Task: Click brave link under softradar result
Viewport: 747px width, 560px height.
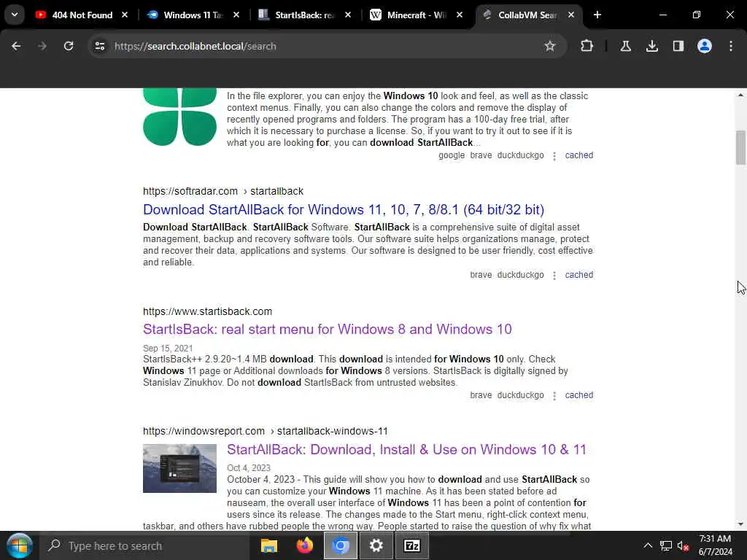Action: point(481,275)
